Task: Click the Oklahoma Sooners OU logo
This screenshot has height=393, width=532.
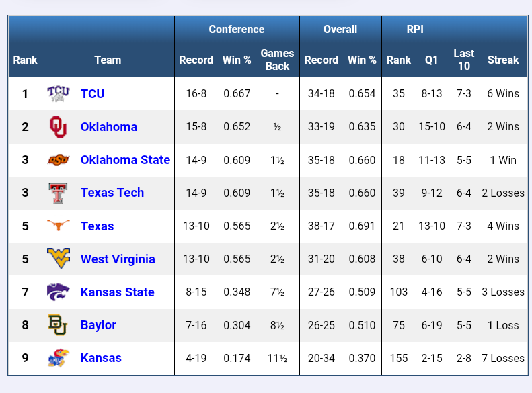Action: pos(59,127)
